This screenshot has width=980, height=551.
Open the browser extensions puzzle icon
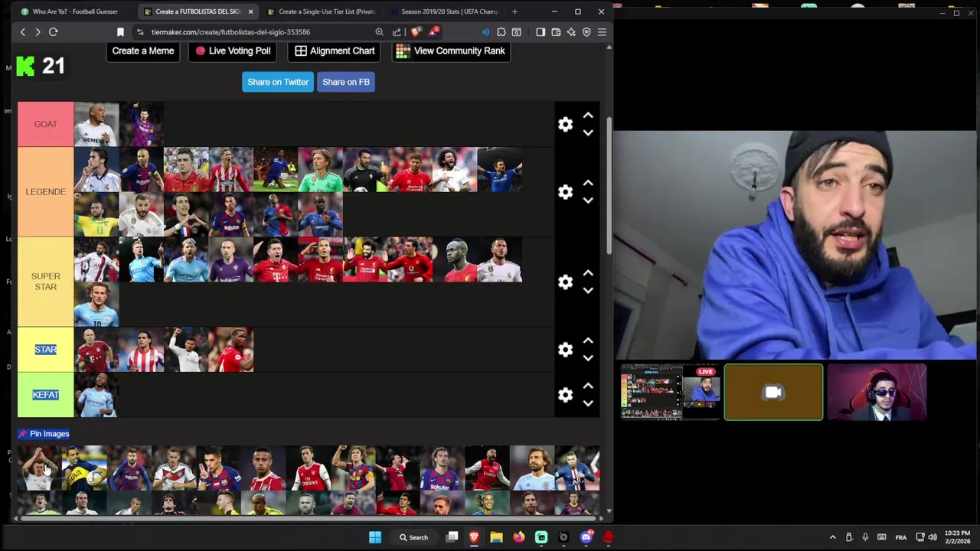[x=501, y=32]
